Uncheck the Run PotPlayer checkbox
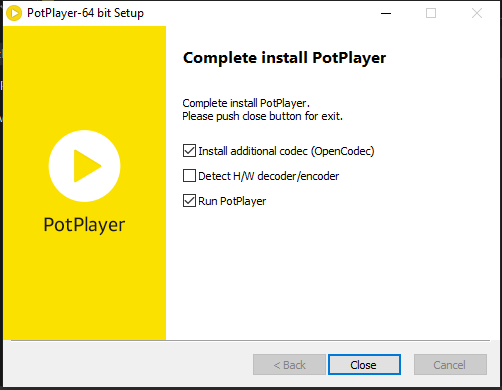This screenshot has width=502, height=390. coord(189,201)
